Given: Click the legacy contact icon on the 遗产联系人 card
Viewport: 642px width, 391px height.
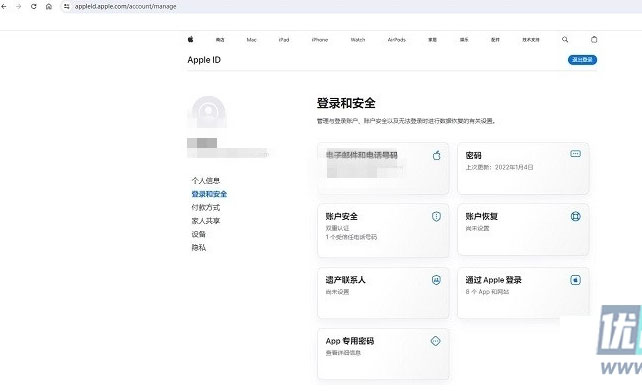Looking at the screenshot, I should coord(436,280).
